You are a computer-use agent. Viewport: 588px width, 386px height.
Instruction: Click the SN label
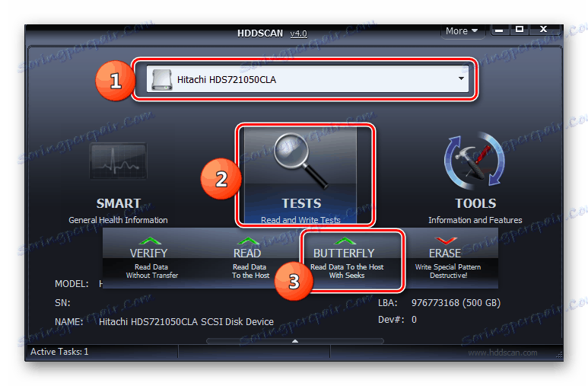coord(62,303)
